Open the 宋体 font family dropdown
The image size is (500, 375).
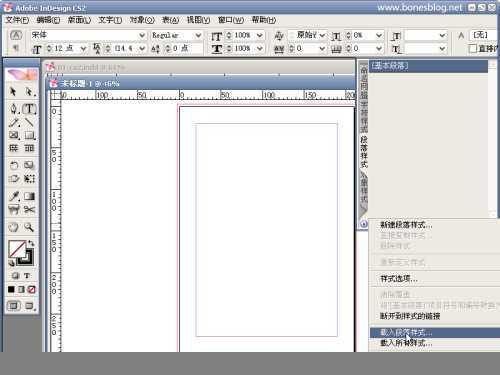point(142,35)
